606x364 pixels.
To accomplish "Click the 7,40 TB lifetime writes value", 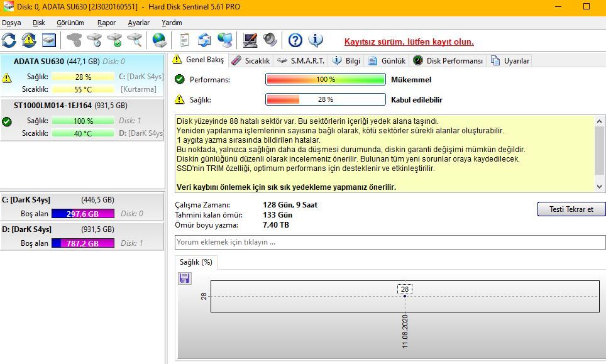I will (x=275, y=225).
